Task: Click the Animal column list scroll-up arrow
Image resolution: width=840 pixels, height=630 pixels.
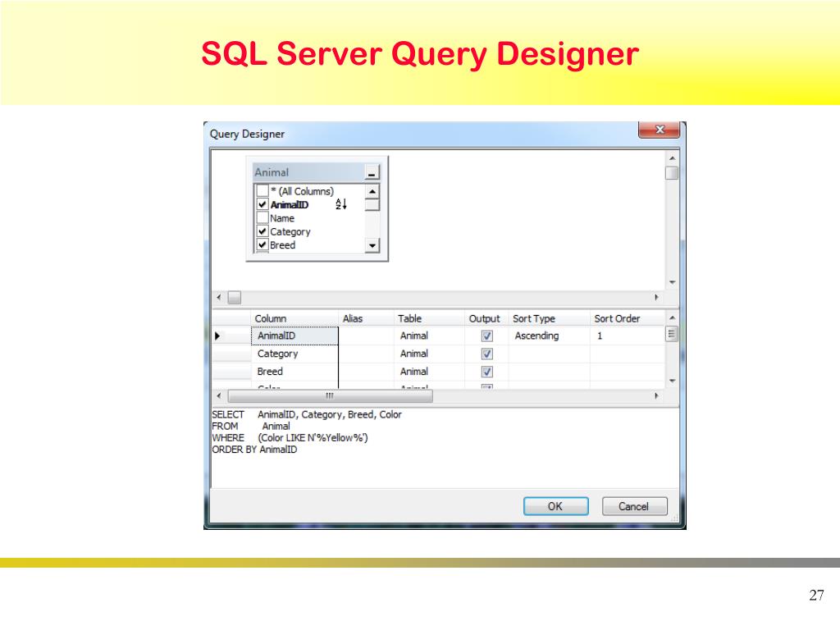Action: click(372, 191)
